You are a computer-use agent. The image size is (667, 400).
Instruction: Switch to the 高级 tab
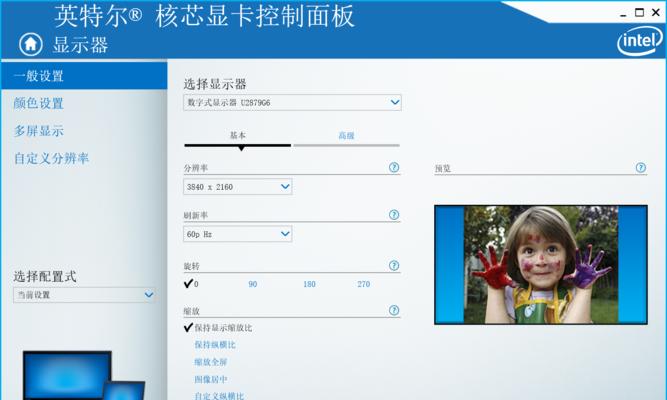tap(346, 136)
